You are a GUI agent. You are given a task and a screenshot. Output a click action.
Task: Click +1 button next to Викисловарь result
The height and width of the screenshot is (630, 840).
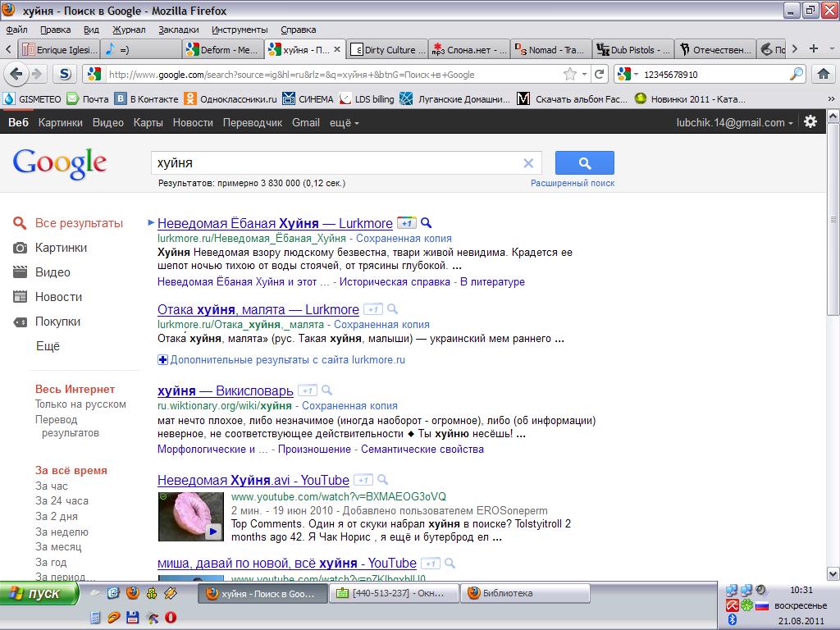pyautogui.click(x=307, y=390)
